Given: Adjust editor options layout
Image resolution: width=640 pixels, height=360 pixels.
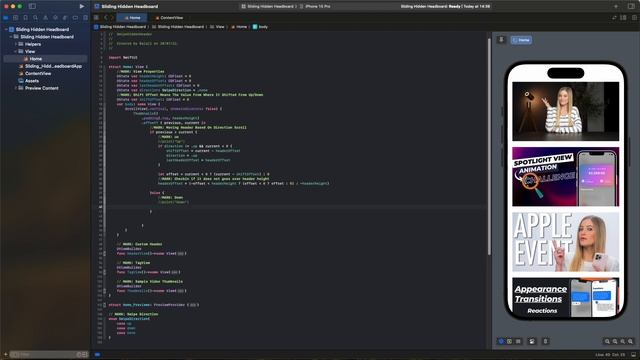Looking at the screenshot, I should [624, 18].
